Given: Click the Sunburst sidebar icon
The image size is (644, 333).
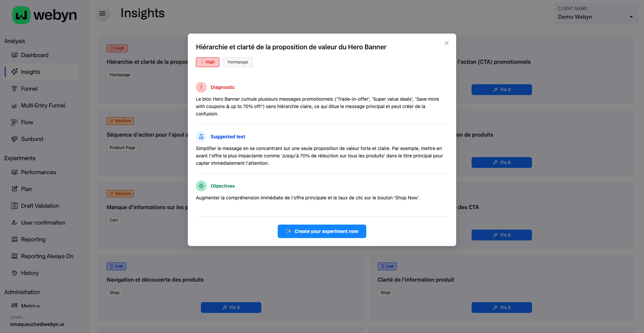Looking at the screenshot, I should [x=14, y=139].
